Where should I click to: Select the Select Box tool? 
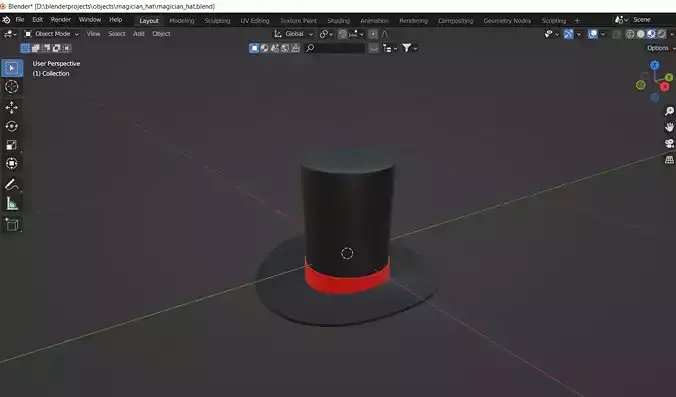tap(12, 68)
